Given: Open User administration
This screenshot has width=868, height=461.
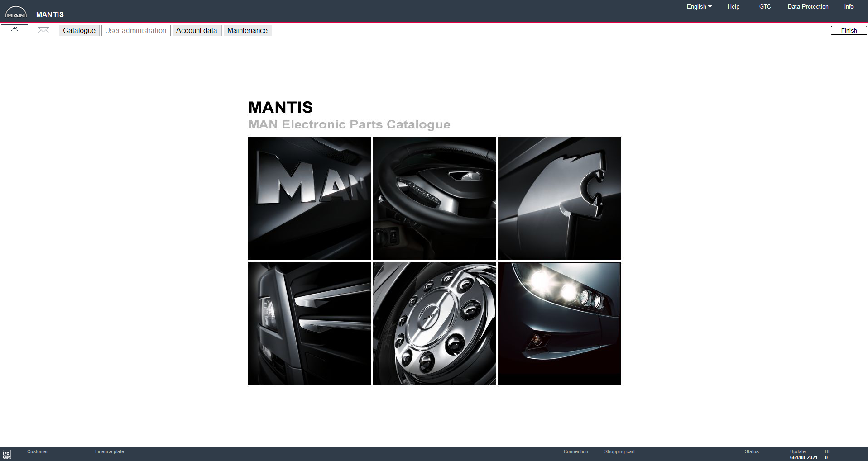Looking at the screenshot, I should 135,30.
